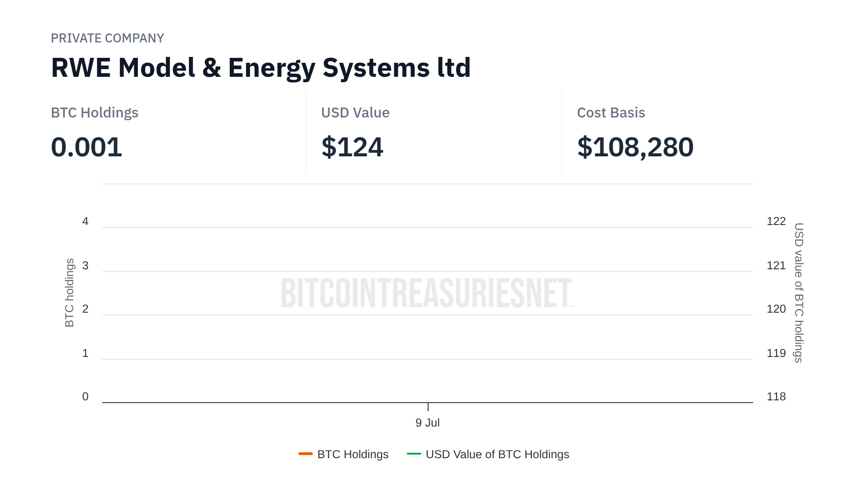This screenshot has width=868, height=488.
Task: Click the 122 label on right axis
Action: (776, 221)
